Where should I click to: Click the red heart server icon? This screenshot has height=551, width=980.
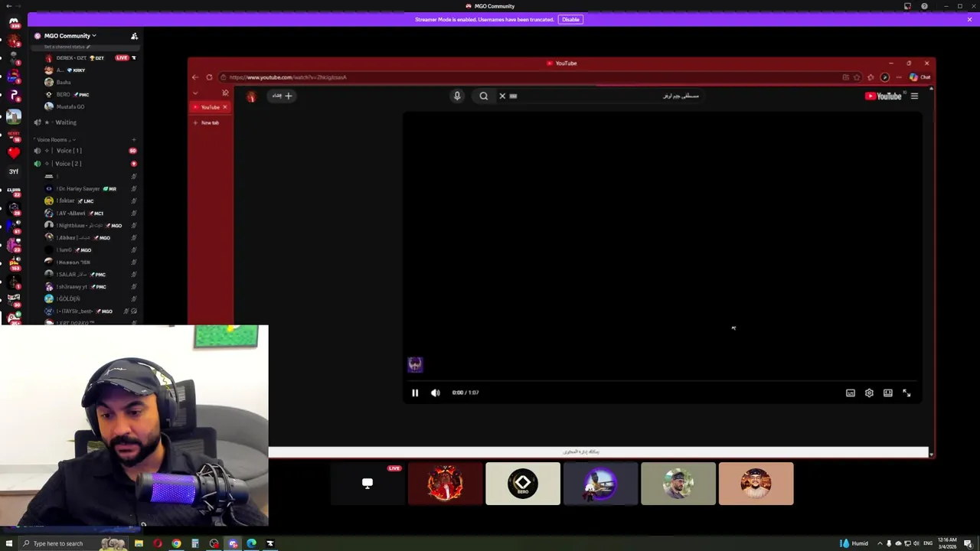(x=13, y=152)
